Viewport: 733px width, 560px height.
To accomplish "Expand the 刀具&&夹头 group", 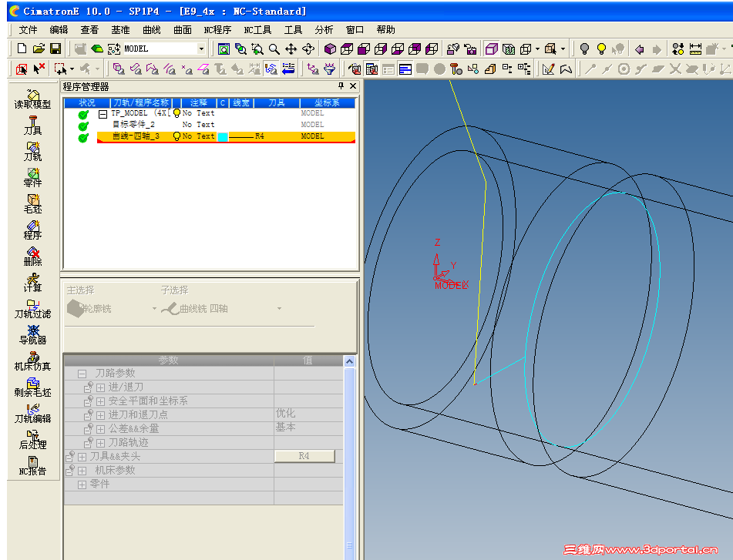I will 82,457.
